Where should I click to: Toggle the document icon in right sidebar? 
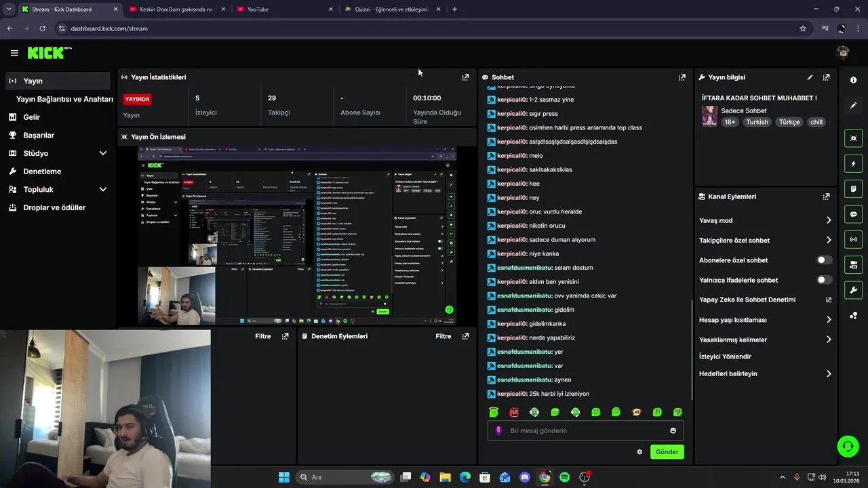(x=853, y=188)
